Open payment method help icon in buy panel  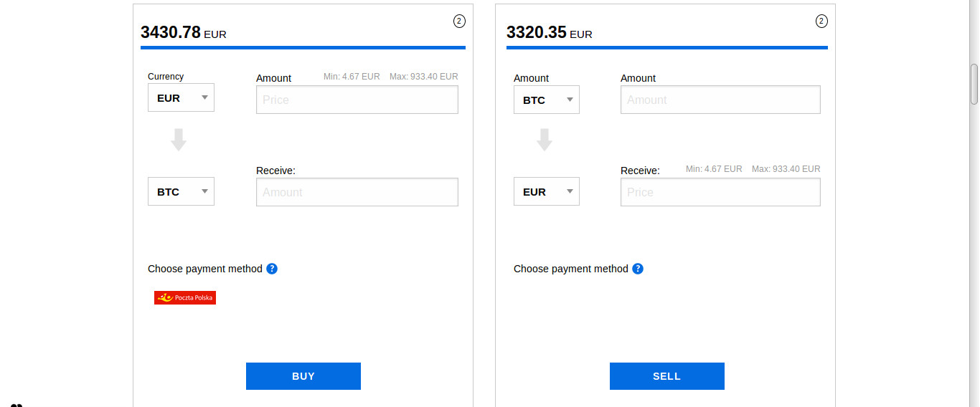pos(272,269)
